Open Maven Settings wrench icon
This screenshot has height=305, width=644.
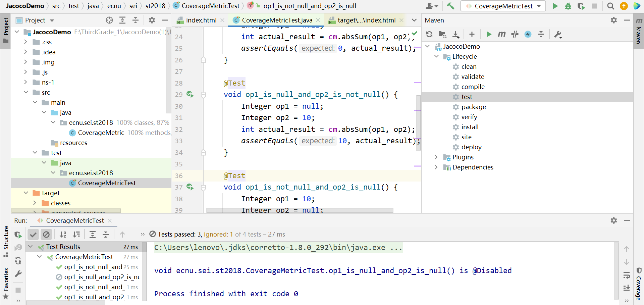558,34
